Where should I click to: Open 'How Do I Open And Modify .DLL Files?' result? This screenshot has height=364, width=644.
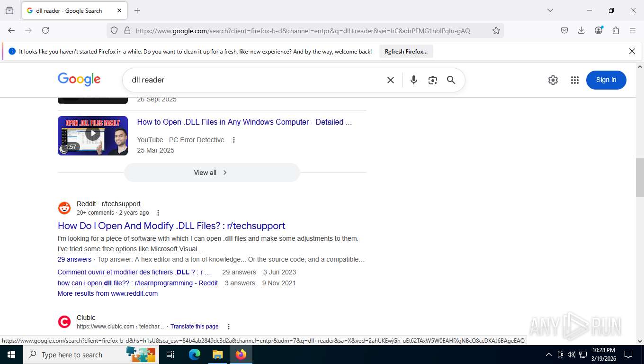point(171,226)
